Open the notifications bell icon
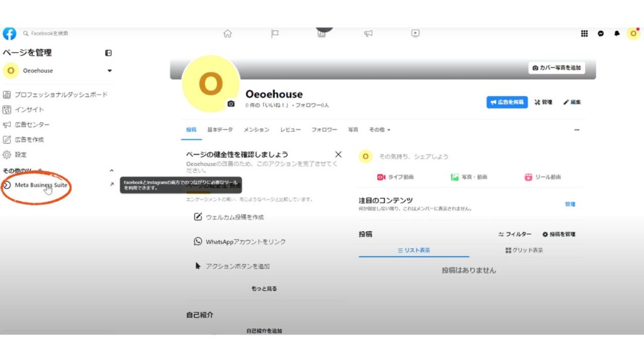This screenshot has height=362, width=644. click(x=617, y=34)
